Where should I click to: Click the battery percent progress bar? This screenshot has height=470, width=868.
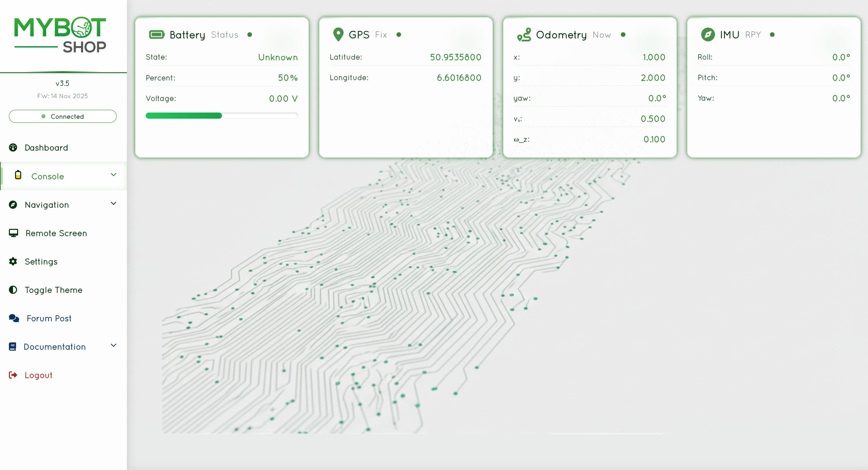tap(222, 116)
